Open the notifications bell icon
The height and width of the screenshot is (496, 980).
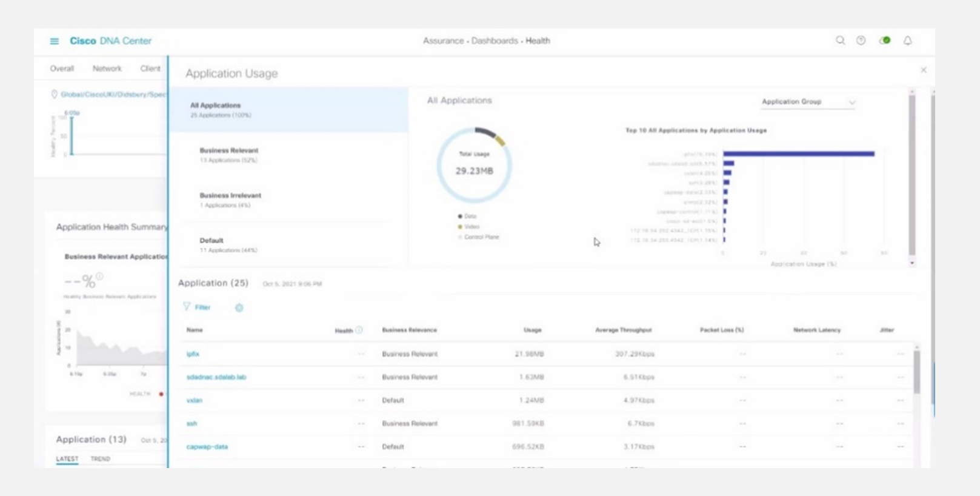907,41
